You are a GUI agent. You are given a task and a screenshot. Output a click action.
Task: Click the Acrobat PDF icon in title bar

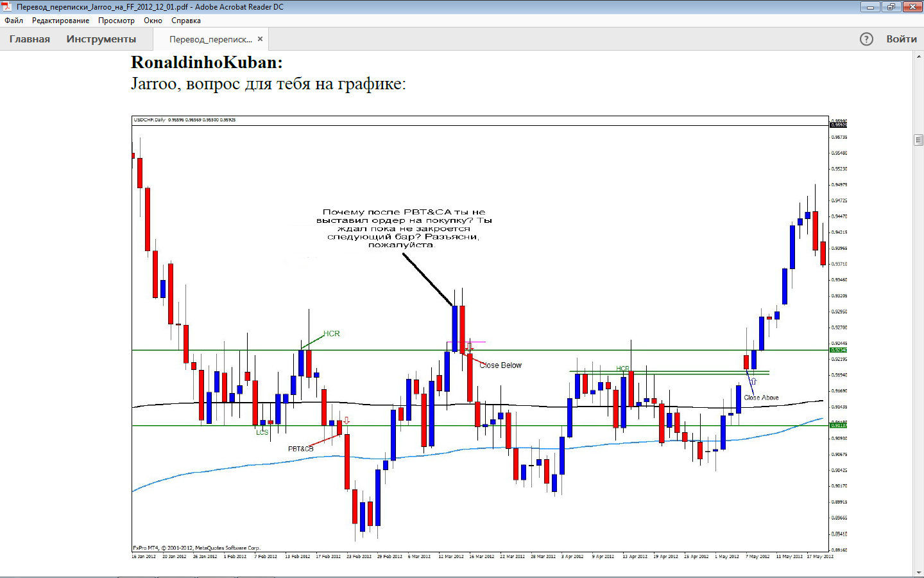tap(7, 7)
